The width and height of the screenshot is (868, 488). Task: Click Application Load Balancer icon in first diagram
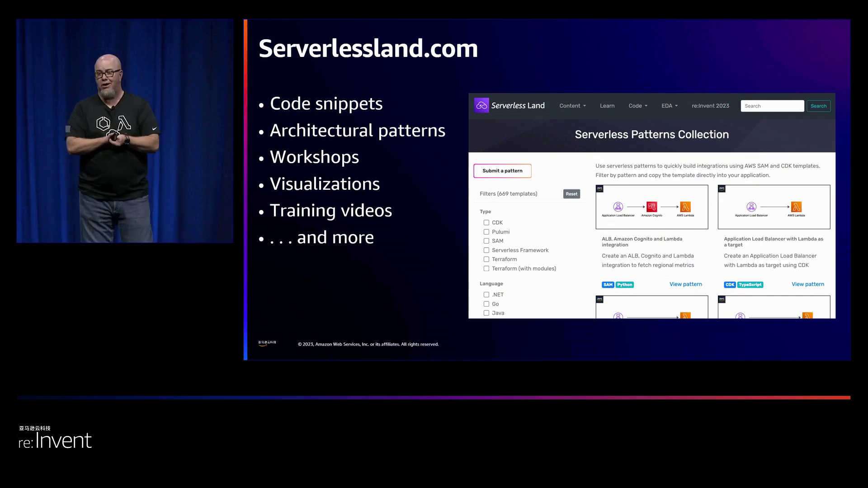click(x=618, y=207)
